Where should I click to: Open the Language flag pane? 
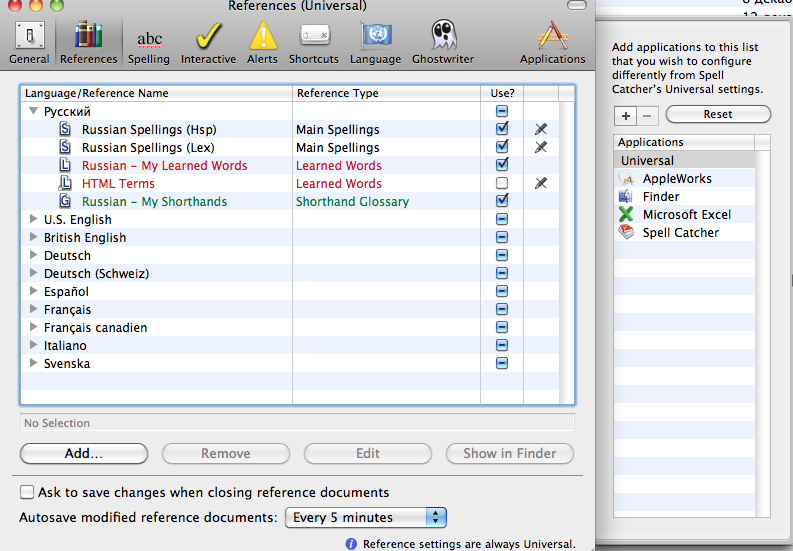coord(377,43)
